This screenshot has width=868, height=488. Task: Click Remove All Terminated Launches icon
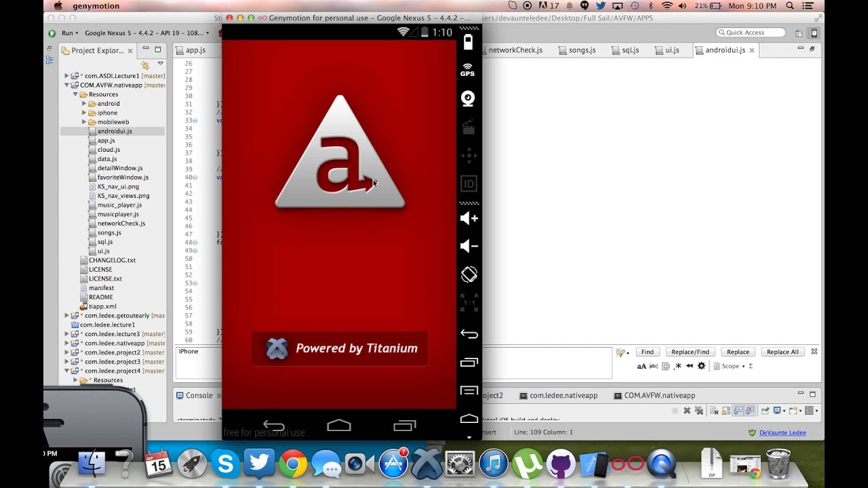point(699,411)
